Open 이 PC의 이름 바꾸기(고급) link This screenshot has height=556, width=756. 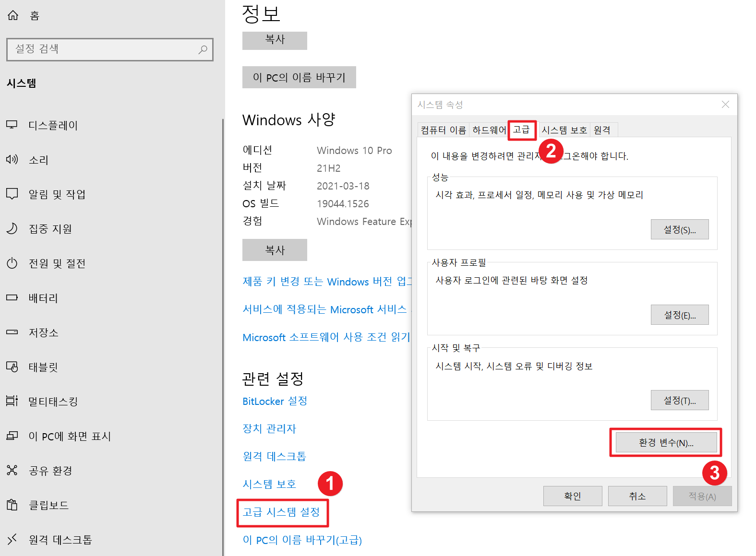point(302,540)
